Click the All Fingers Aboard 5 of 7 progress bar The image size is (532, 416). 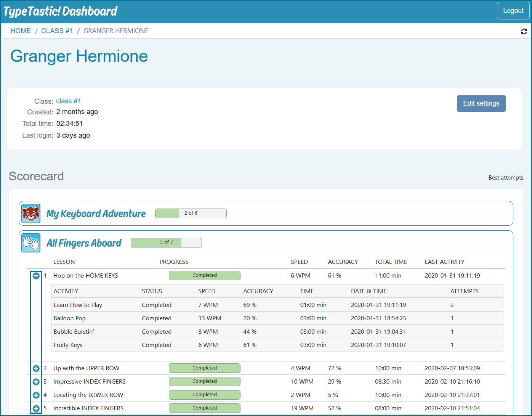166,243
